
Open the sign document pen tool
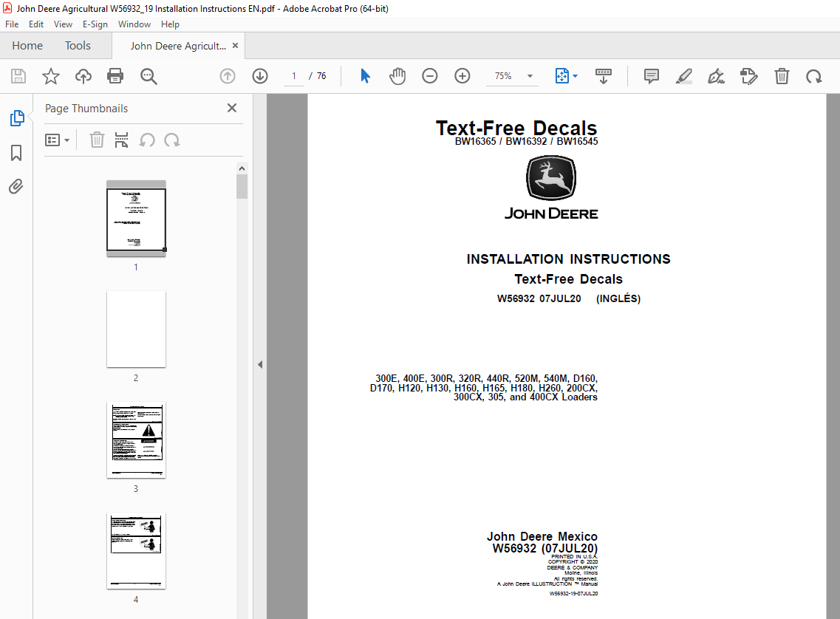pyautogui.click(x=716, y=76)
